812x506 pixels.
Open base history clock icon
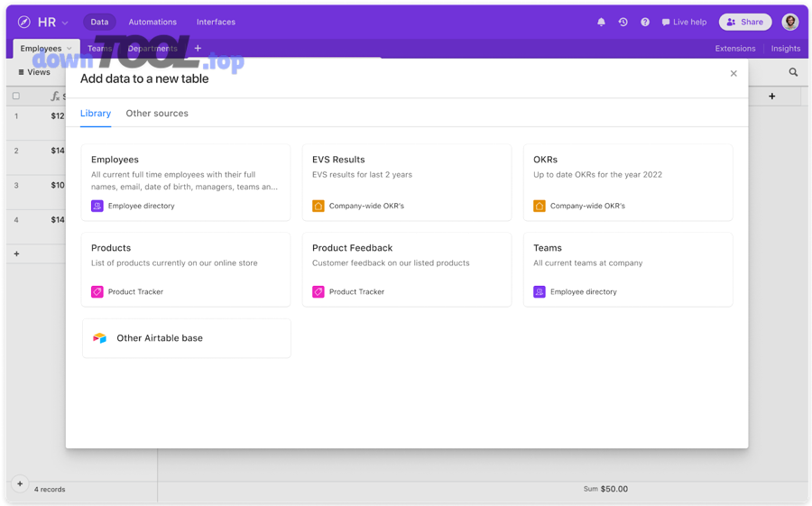tap(623, 22)
